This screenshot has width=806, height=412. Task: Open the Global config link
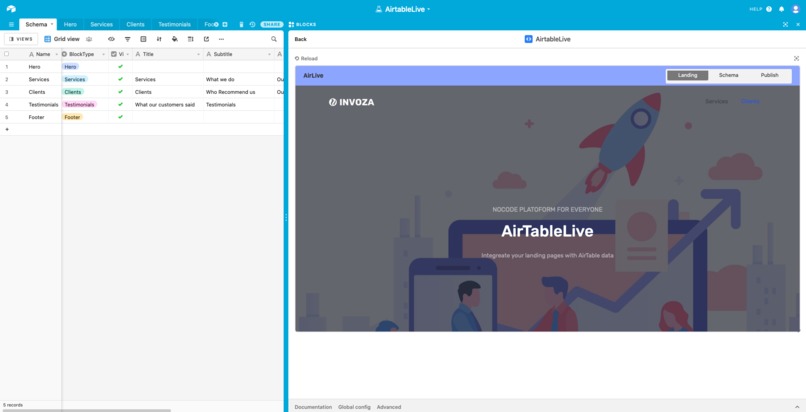[354, 407]
